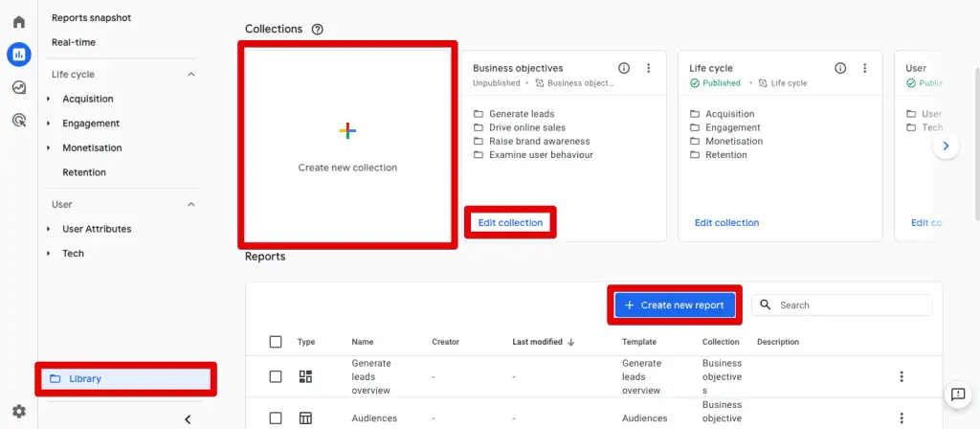The width and height of the screenshot is (980, 429).
Task: Click Create new collection card
Action: coord(347,146)
